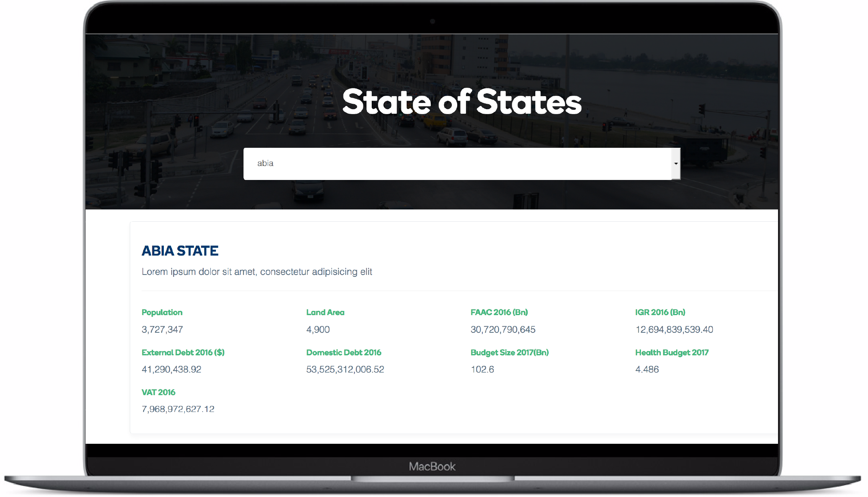Select the health budget value 4.486
This screenshot has width=868, height=497.
(647, 369)
